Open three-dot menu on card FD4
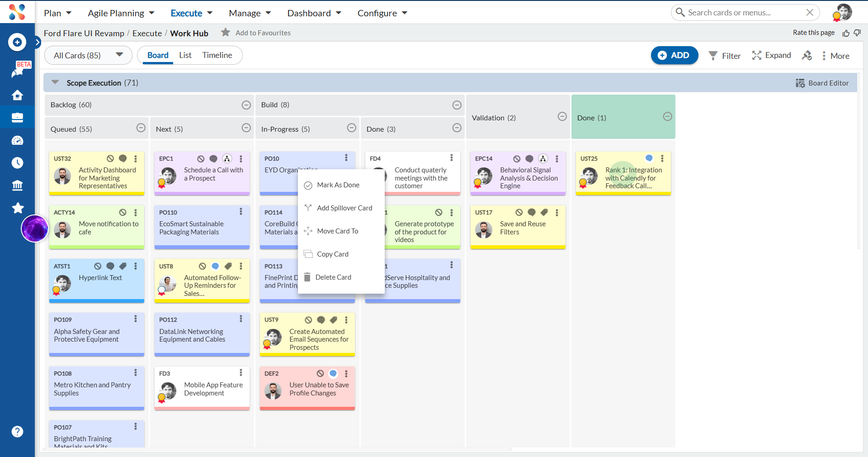868x457 pixels. (x=452, y=157)
